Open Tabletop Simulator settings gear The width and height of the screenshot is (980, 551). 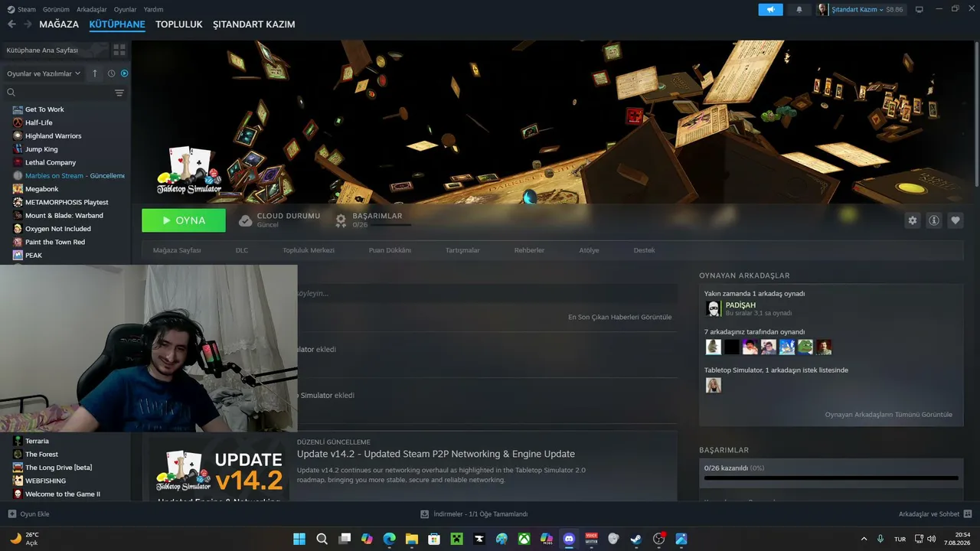pyautogui.click(x=913, y=220)
